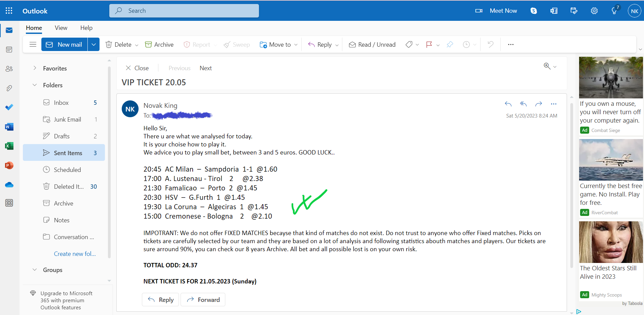Image resolution: width=644 pixels, height=315 pixels.
Task: Collapse the Folders section
Action: [x=35, y=85]
